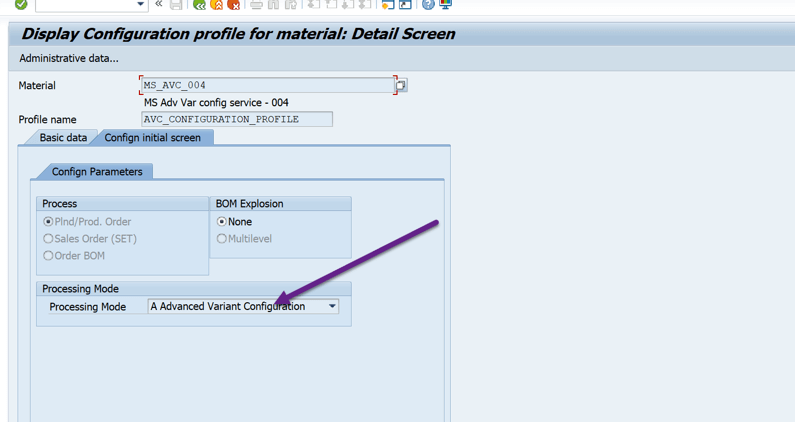Click the green Enter checkmark icon
The height and width of the screenshot is (422, 798).
[21, 4]
